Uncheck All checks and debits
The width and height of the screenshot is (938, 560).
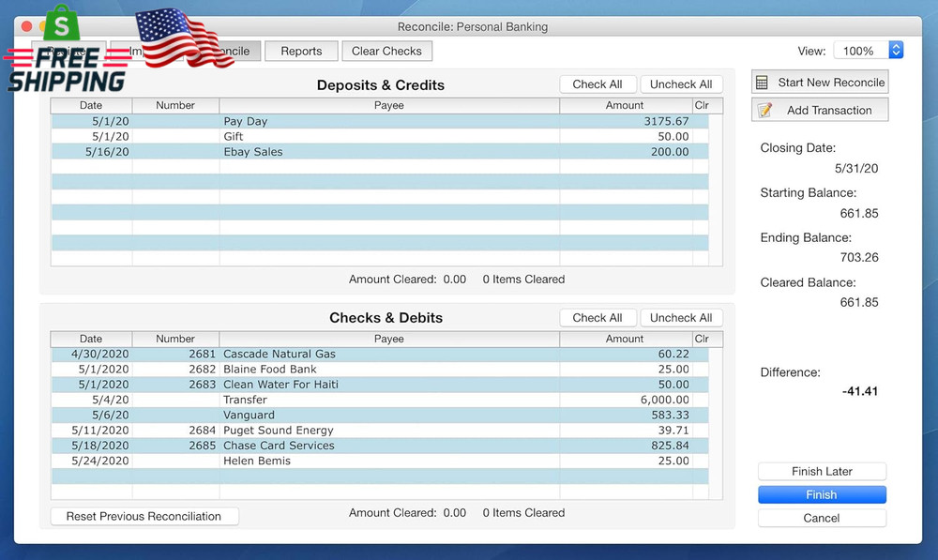(681, 317)
